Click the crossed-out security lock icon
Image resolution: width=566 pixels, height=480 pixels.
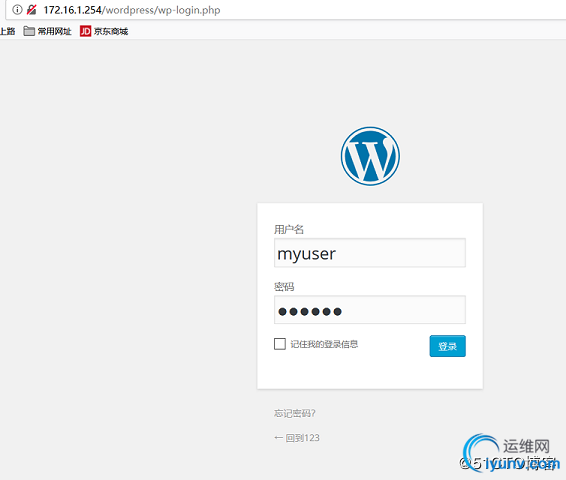[x=32, y=10]
